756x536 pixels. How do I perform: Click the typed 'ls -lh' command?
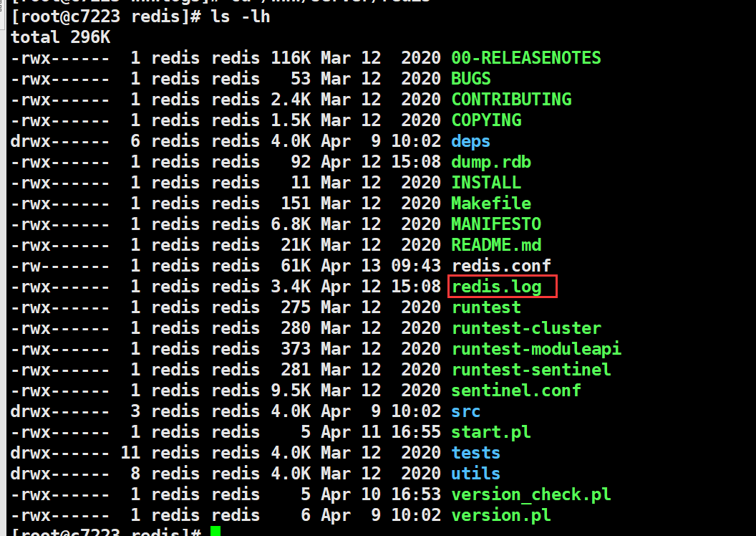(x=240, y=16)
